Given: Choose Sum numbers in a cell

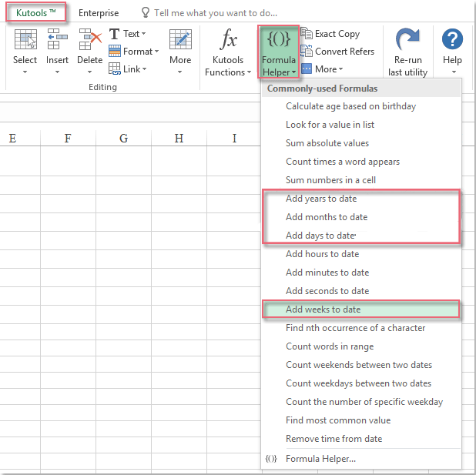Looking at the screenshot, I should (361, 180).
